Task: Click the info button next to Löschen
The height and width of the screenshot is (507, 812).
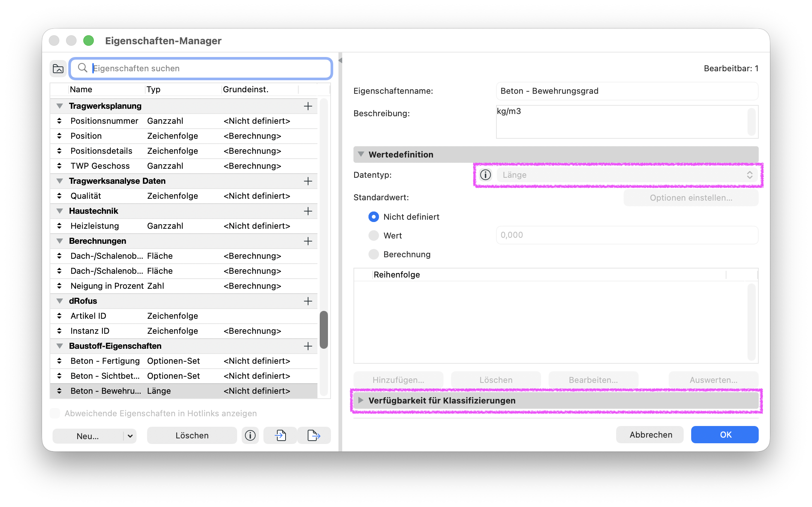Action: [250, 435]
